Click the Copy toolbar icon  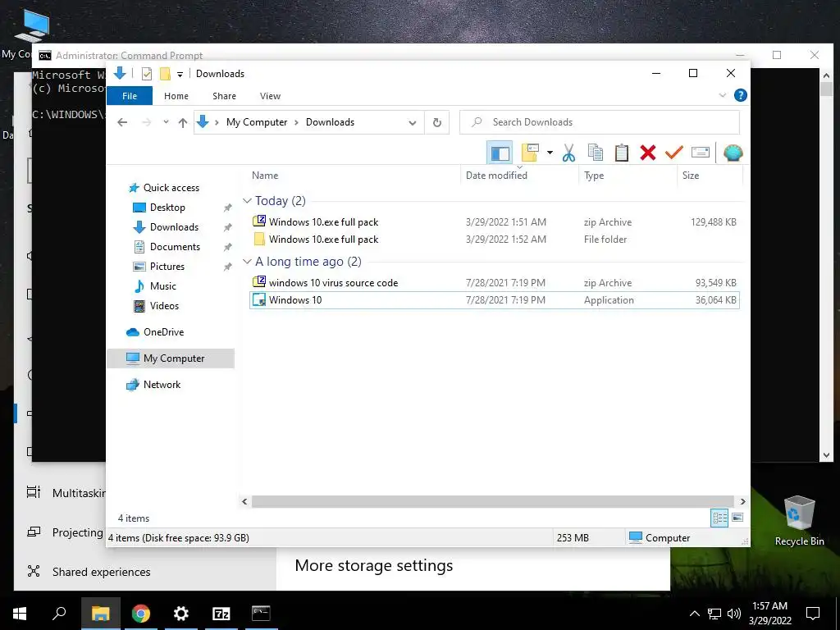click(596, 153)
